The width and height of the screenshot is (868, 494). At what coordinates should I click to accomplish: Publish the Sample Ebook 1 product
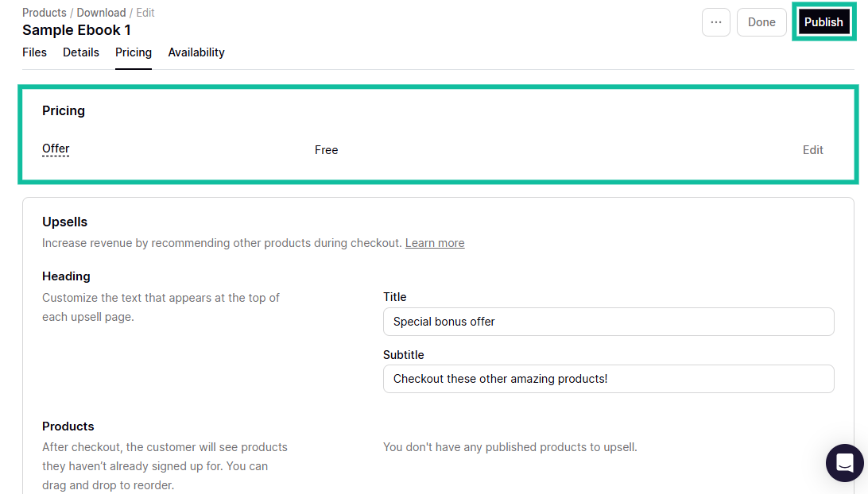(823, 21)
